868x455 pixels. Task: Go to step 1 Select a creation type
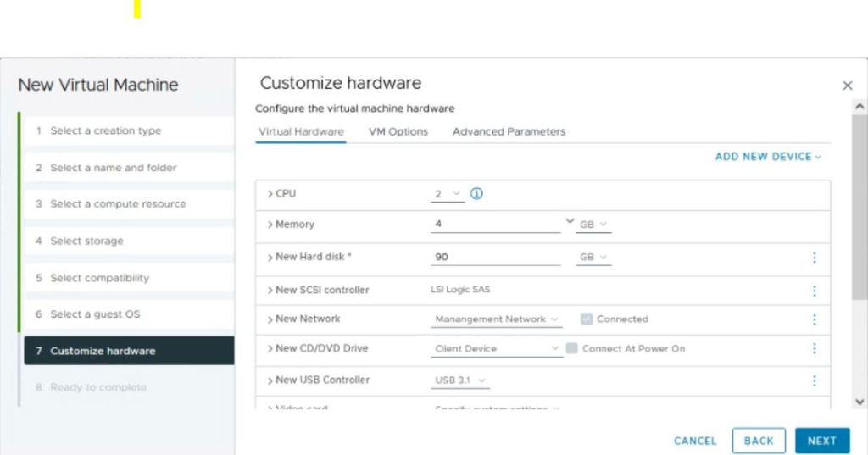(129, 130)
